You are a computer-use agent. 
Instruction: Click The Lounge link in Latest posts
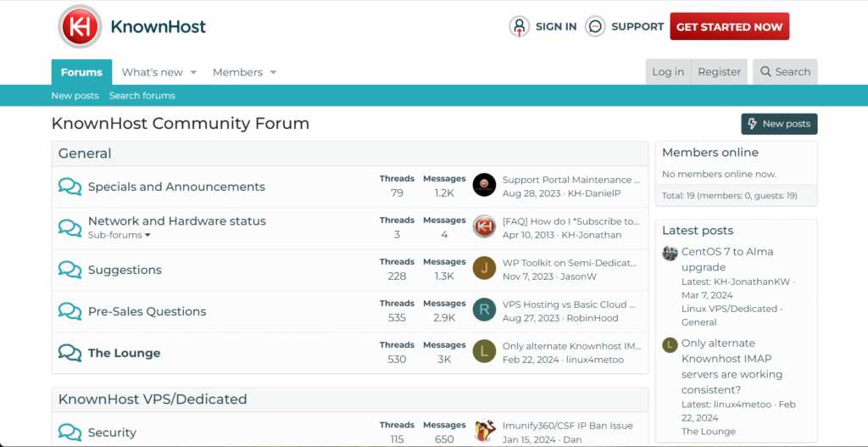click(709, 431)
